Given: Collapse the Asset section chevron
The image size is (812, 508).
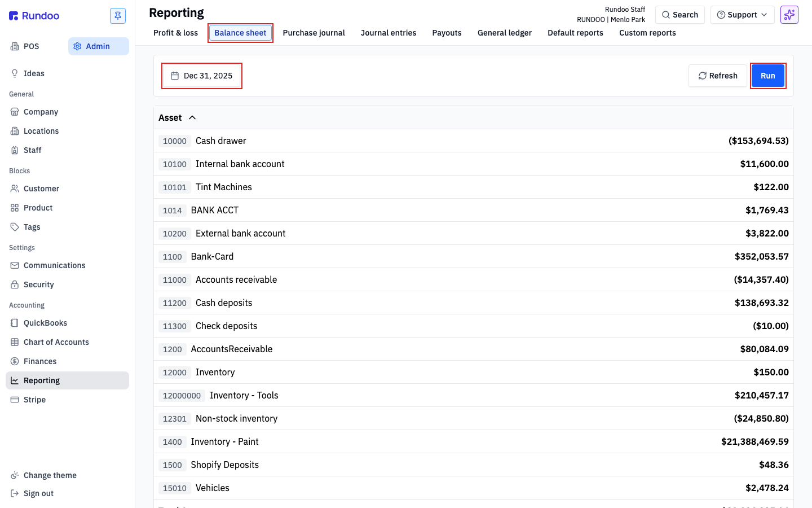Looking at the screenshot, I should (192, 117).
